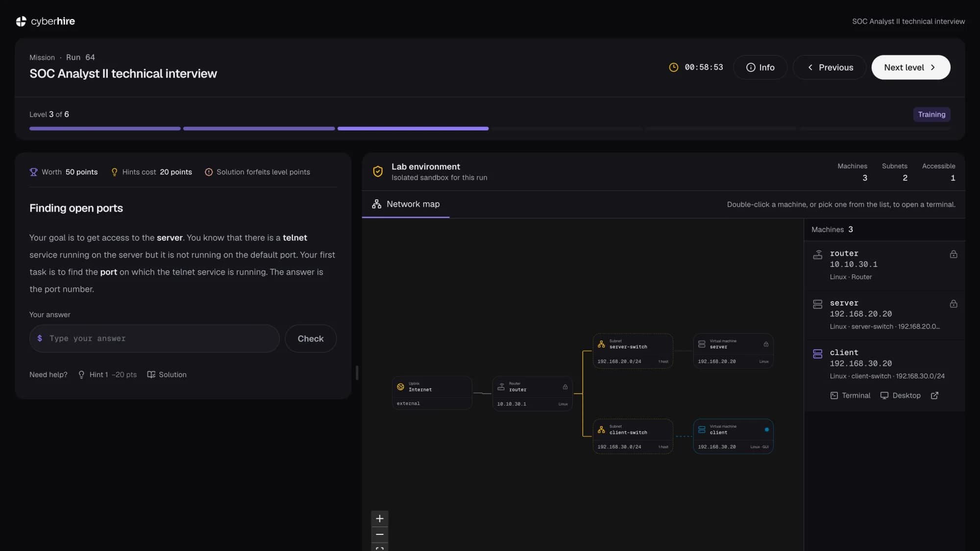980x551 pixels.
Task: Select the server-switch subnet node
Action: pyautogui.click(x=633, y=351)
